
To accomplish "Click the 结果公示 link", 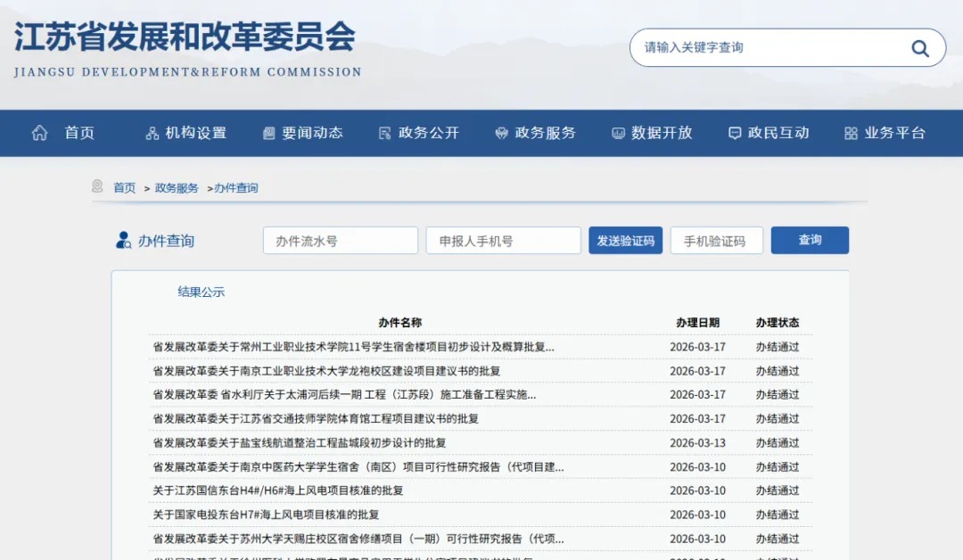I will [x=200, y=292].
